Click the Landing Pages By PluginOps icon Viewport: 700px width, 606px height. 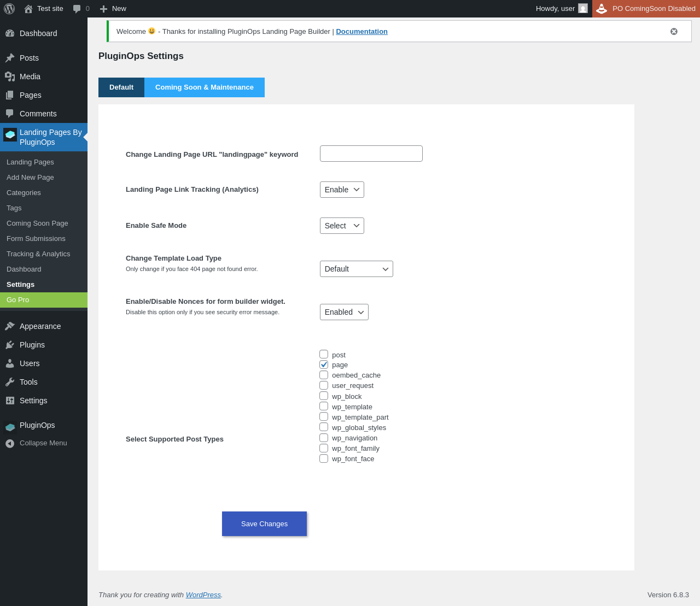coord(10,134)
